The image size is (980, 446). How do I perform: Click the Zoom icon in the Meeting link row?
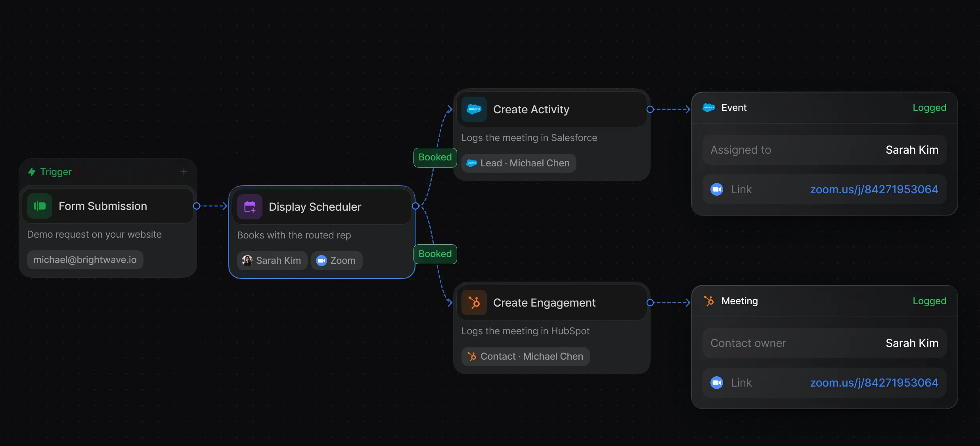point(717,383)
